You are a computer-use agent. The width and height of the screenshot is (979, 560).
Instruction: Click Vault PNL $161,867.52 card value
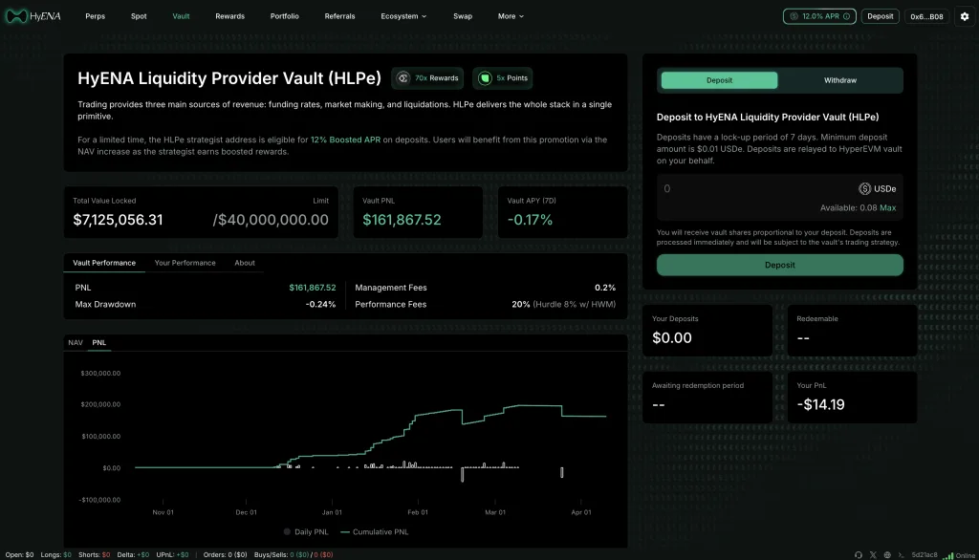(402, 220)
